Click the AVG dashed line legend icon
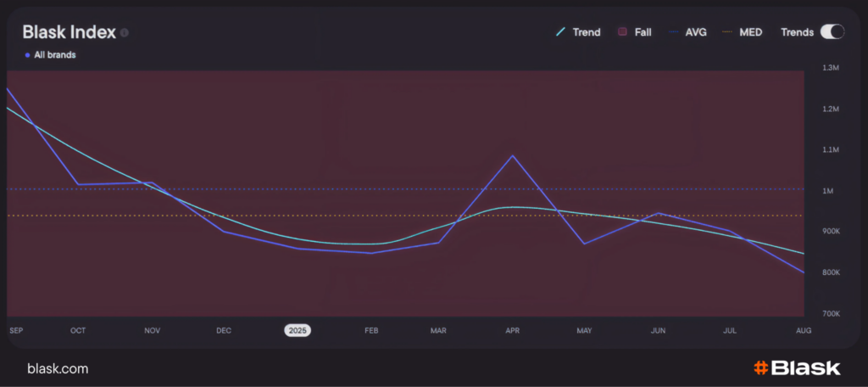This screenshot has width=868, height=387. [675, 32]
